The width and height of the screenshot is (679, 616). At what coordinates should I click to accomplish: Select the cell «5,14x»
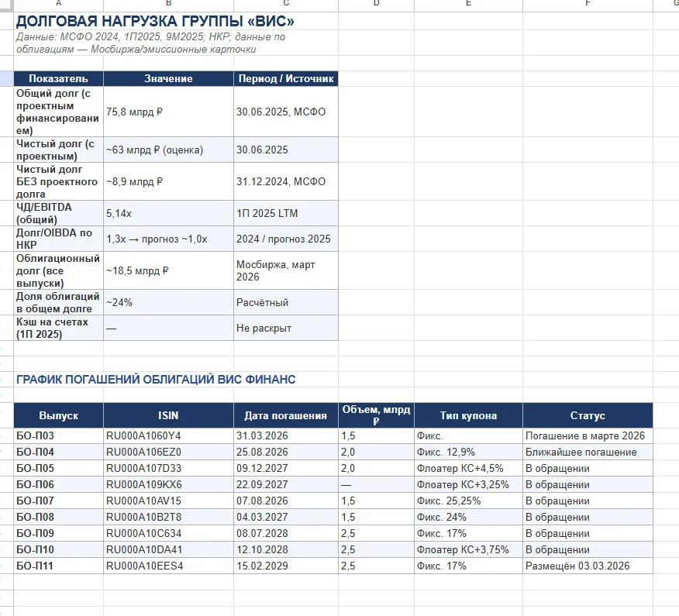(x=168, y=213)
